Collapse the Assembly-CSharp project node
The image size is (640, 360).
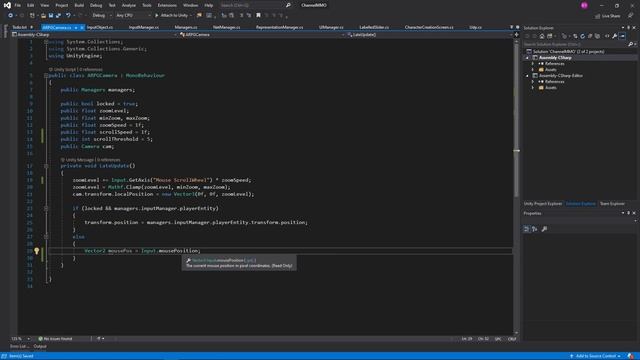[x=527, y=58]
